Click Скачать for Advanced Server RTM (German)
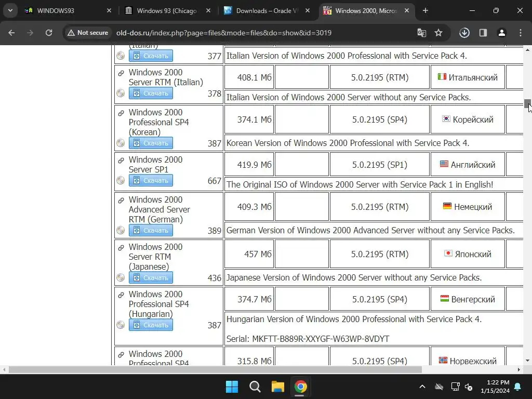 point(151,230)
